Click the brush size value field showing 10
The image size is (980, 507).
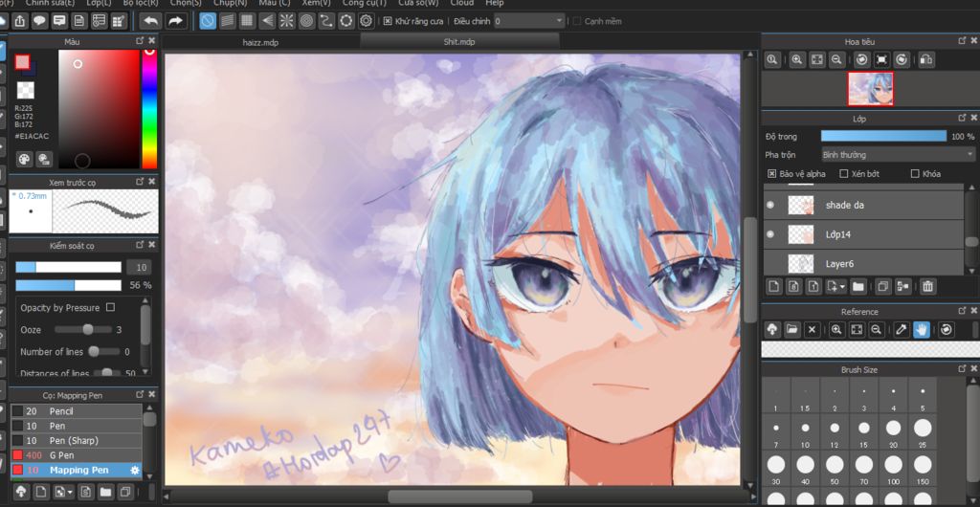(x=139, y=267)
